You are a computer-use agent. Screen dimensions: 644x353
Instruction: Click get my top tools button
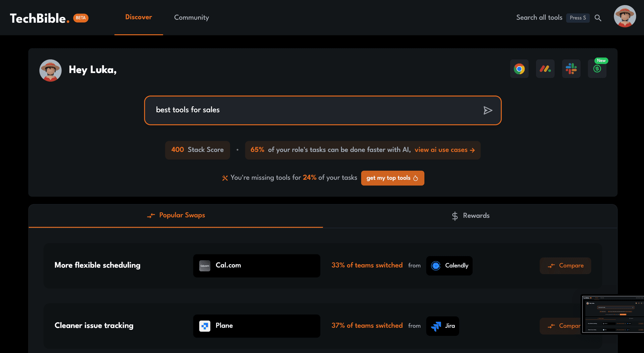[392, 178]
